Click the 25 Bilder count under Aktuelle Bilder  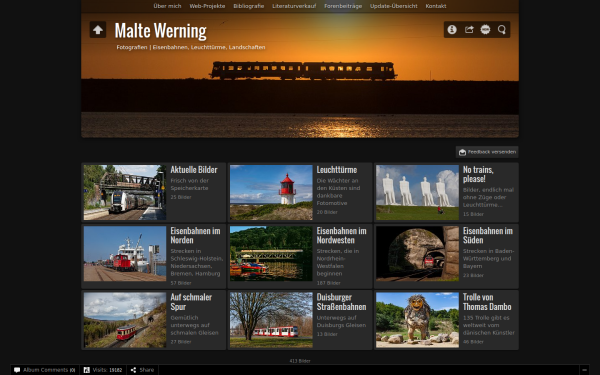[x=181, y=197]
